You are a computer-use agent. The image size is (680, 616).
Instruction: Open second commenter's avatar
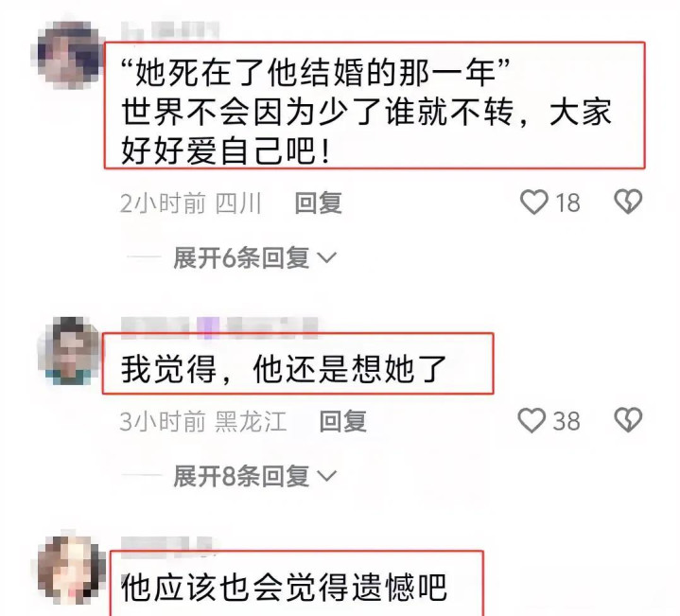pos(69,350)
